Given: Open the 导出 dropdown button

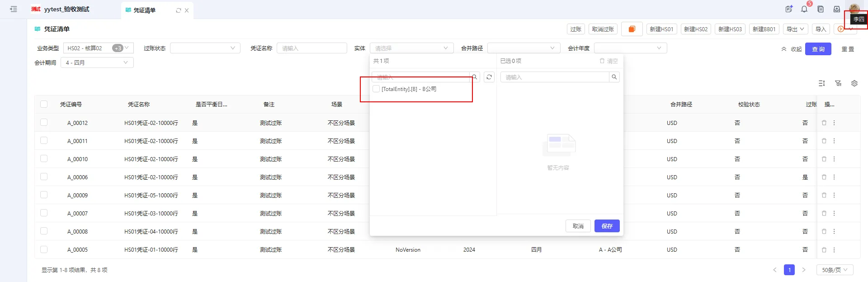Looking at the screenshot, I should 795,29.
